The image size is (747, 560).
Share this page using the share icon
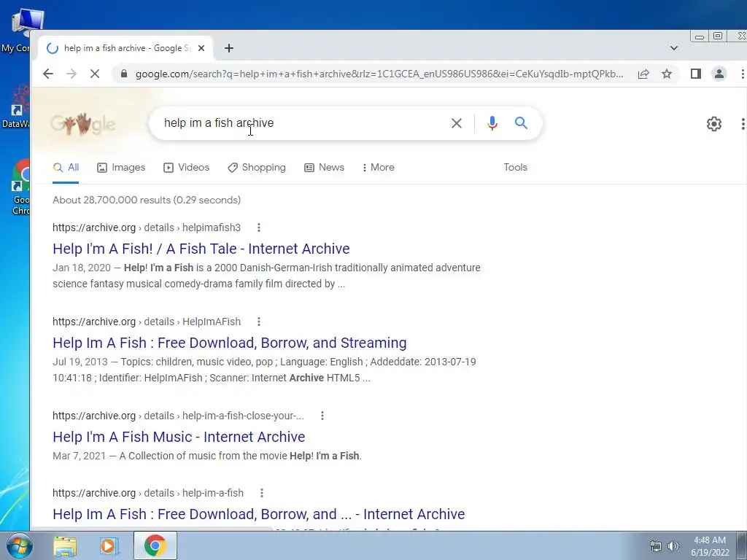click(x=643, y=74)
